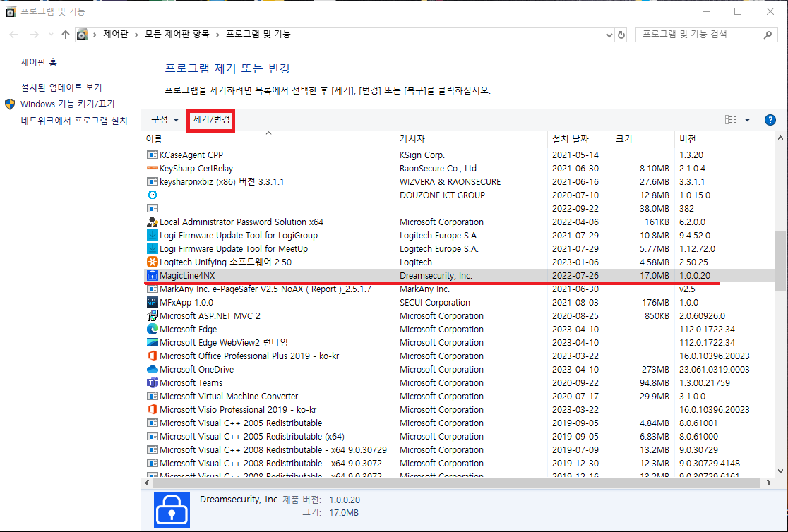Image resolution: width=788 pixels, height=532 pixels.
Task: Click the MagicLine4NX lock icon in the list
Action: (x=153, y=275)
